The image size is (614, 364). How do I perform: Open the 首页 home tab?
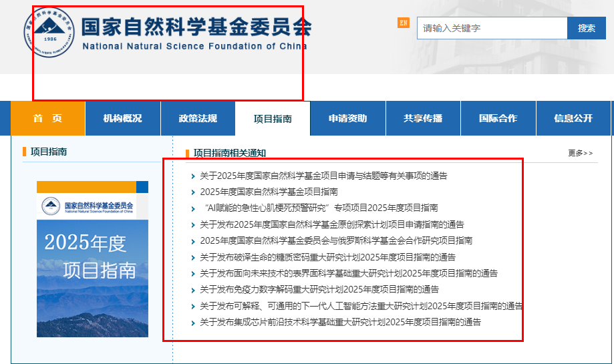point(48,118)
